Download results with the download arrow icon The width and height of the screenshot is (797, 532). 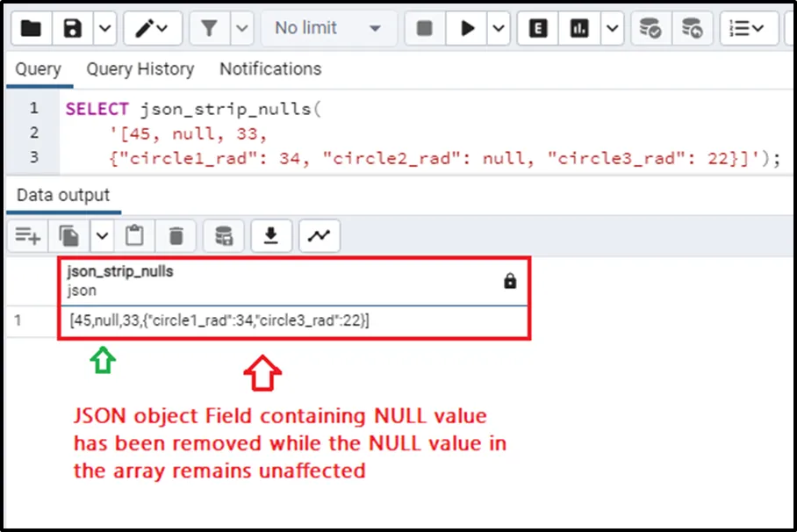[x=271, y=234]
